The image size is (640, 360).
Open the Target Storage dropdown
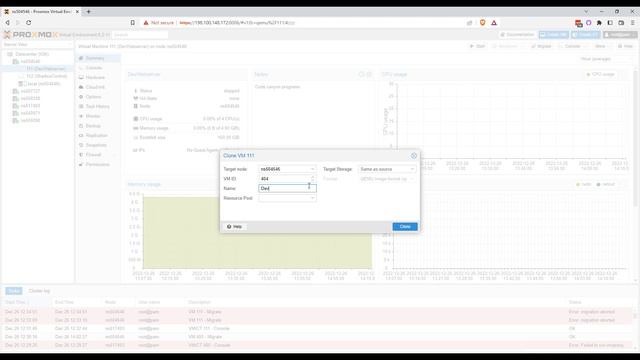tap(412, 169)
